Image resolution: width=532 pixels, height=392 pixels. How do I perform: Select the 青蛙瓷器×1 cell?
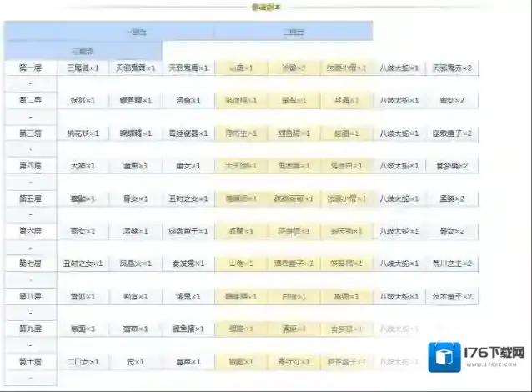pyautogui.click(x=188, y=133)
